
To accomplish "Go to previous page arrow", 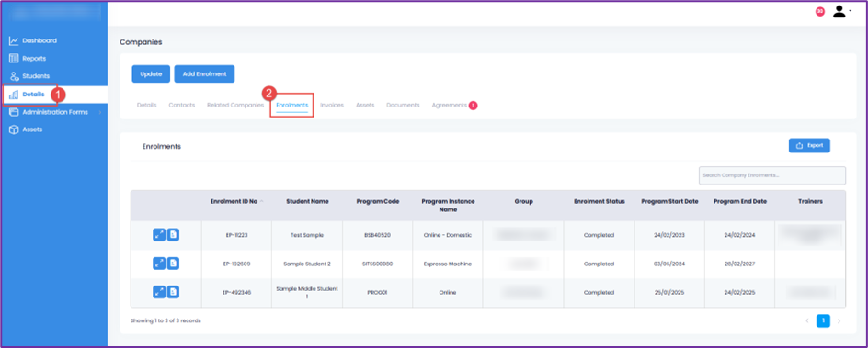I will [x=807, y=321].
